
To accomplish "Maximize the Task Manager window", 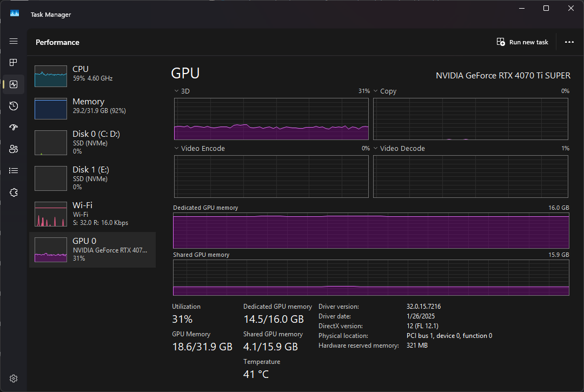I will tap(546, 8).
